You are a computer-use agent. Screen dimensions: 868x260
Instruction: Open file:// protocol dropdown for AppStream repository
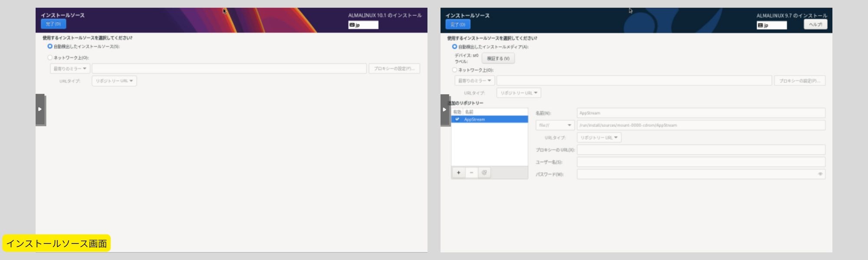tap(555, 125)
